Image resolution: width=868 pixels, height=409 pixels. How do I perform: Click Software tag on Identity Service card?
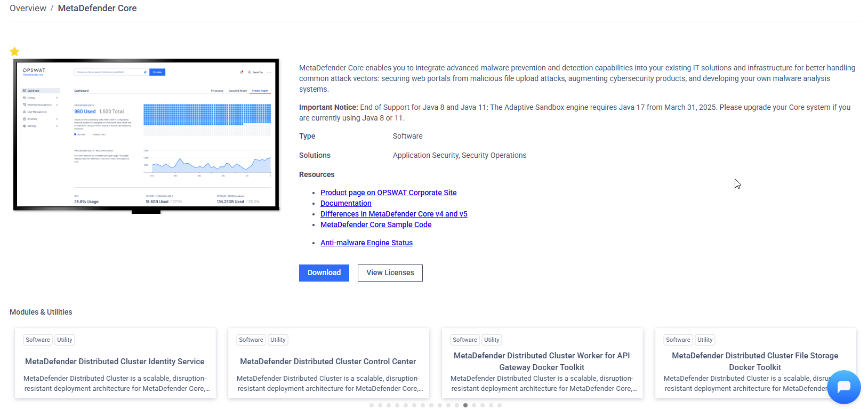click(38, 340)
